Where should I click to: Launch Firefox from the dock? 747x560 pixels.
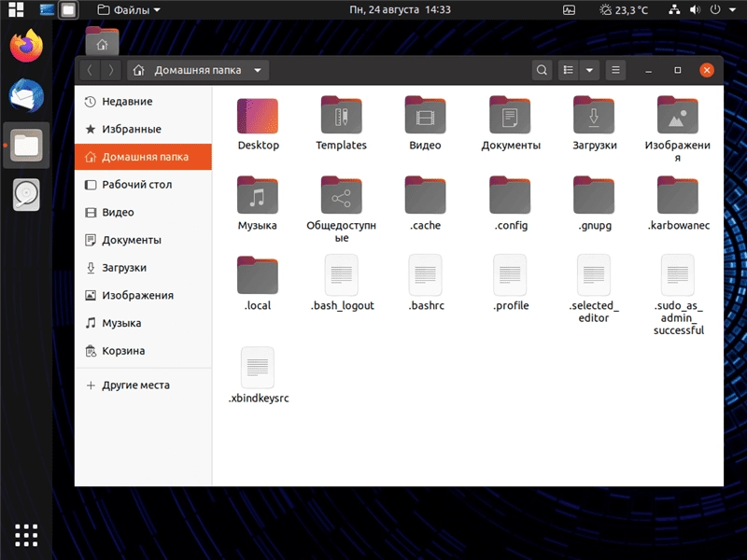tap(27, 46)
